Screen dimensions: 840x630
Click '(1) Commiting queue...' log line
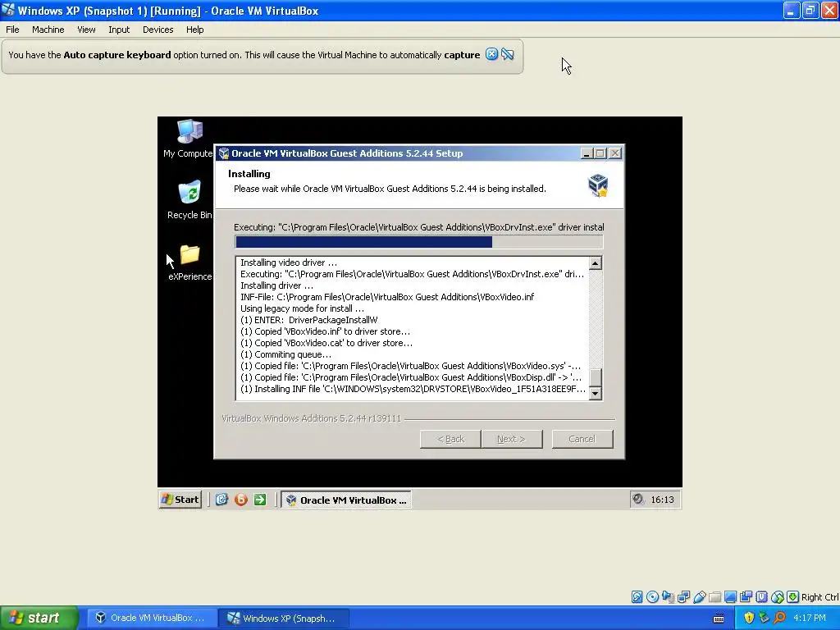coord(286,354)
